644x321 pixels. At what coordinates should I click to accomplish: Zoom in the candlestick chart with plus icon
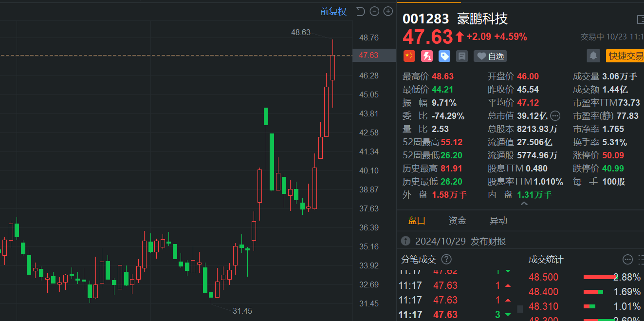388,11
